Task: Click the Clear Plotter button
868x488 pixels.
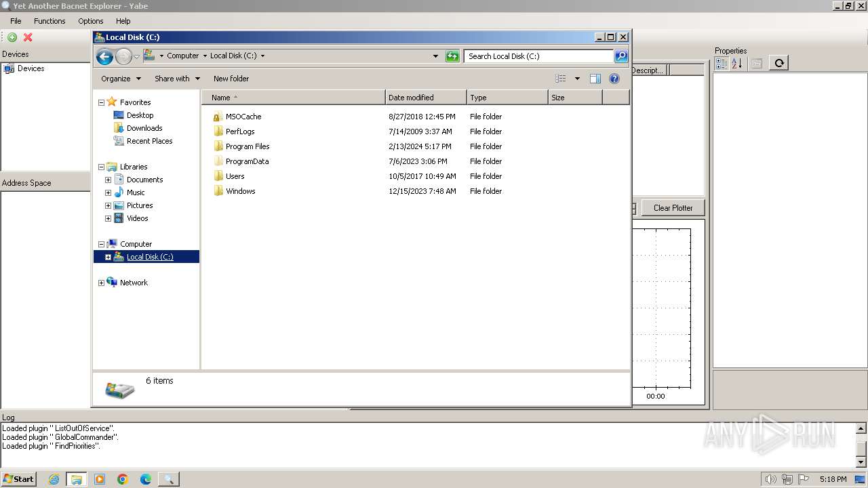Action: click(x=673, y=208)
